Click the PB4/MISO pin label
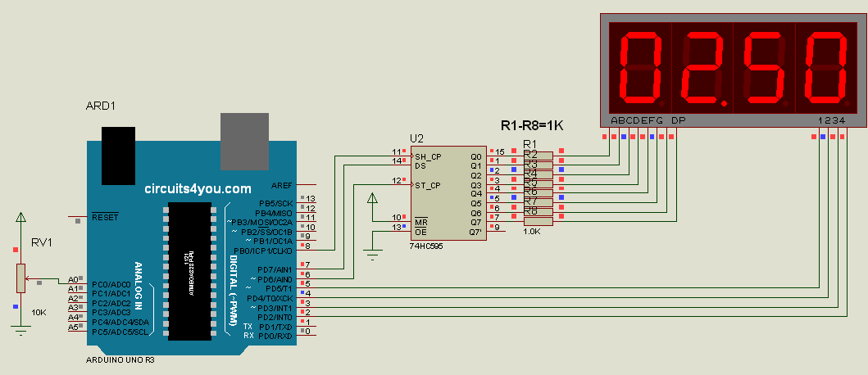This screenshot has width=868, height=375. 274,213
